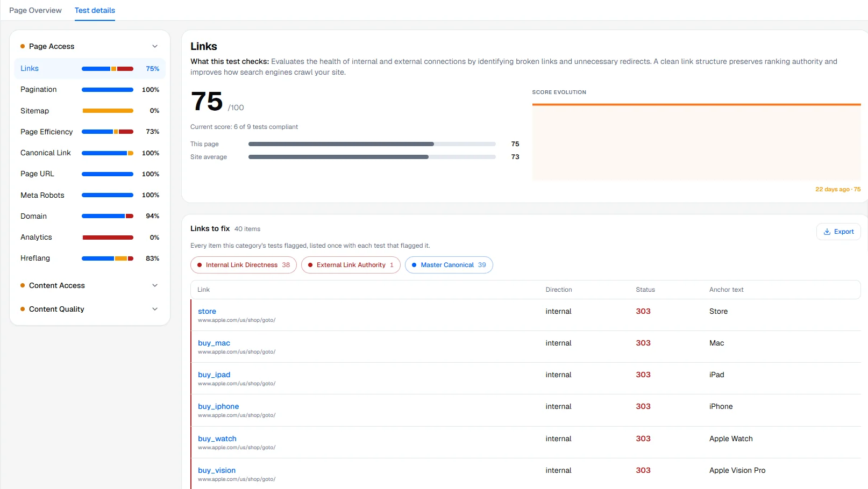This screenshot has width=868, height=489.
Task: Click the Direction column header
Action: (559, 290)
